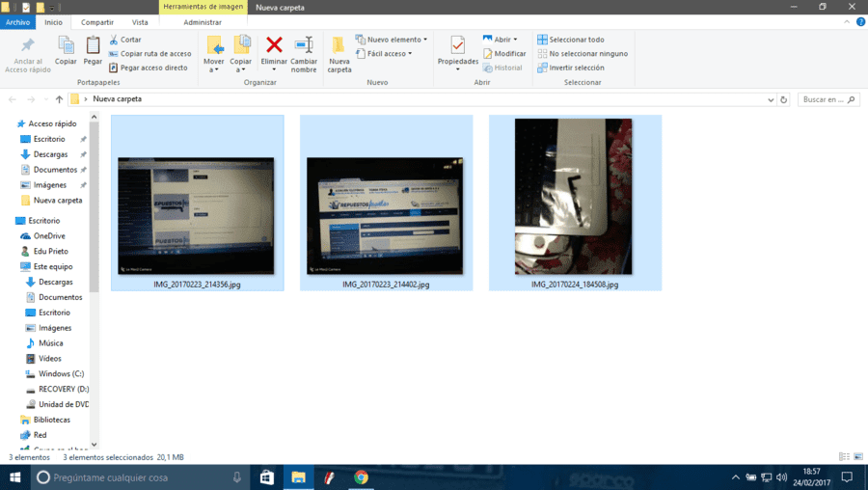
Task: Click Modificar in Abrir group
Action: [504, 54]
